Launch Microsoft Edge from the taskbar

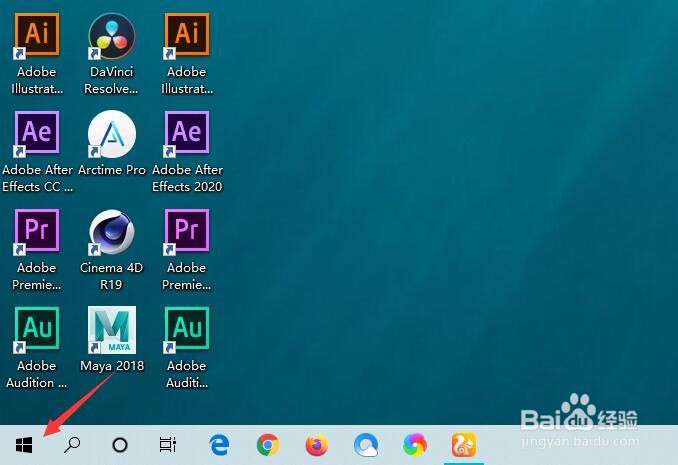[219, 445]
